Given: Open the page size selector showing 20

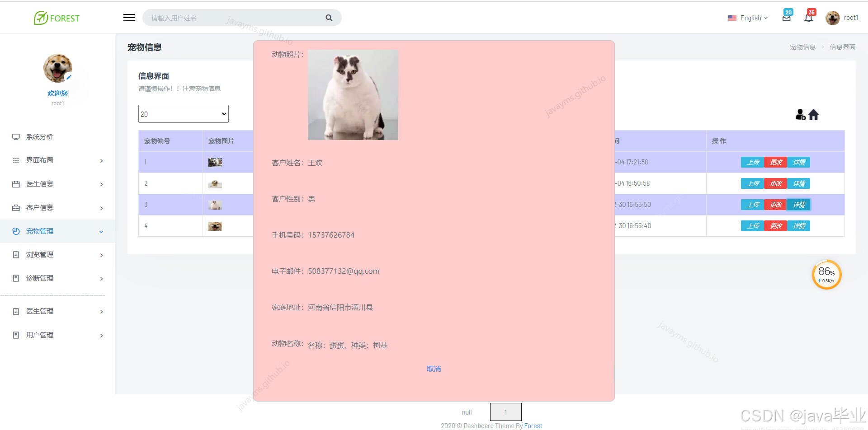Looking at the screenshot, I should tap(183, 113).
